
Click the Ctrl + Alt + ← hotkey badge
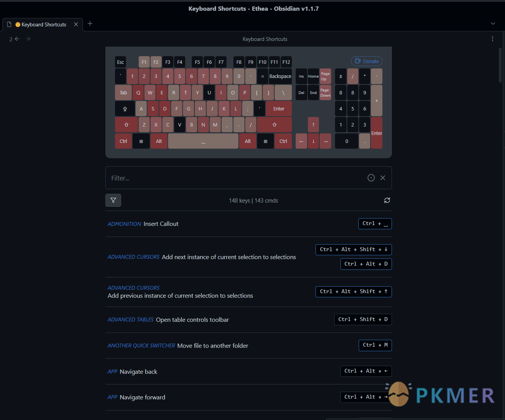[x=366, y=371]
